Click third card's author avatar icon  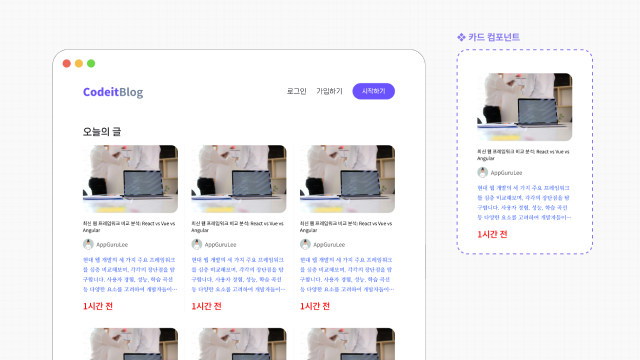point(305,244)
